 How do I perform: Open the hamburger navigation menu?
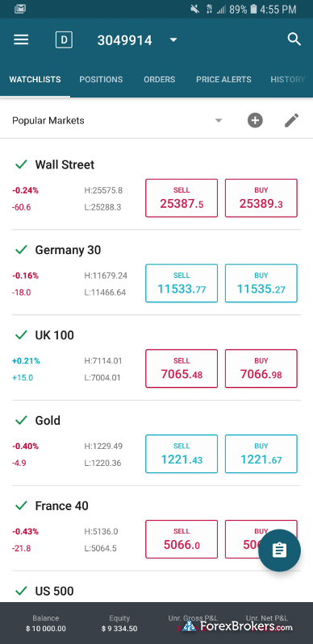pyautogui.click(x=21, y=39)
